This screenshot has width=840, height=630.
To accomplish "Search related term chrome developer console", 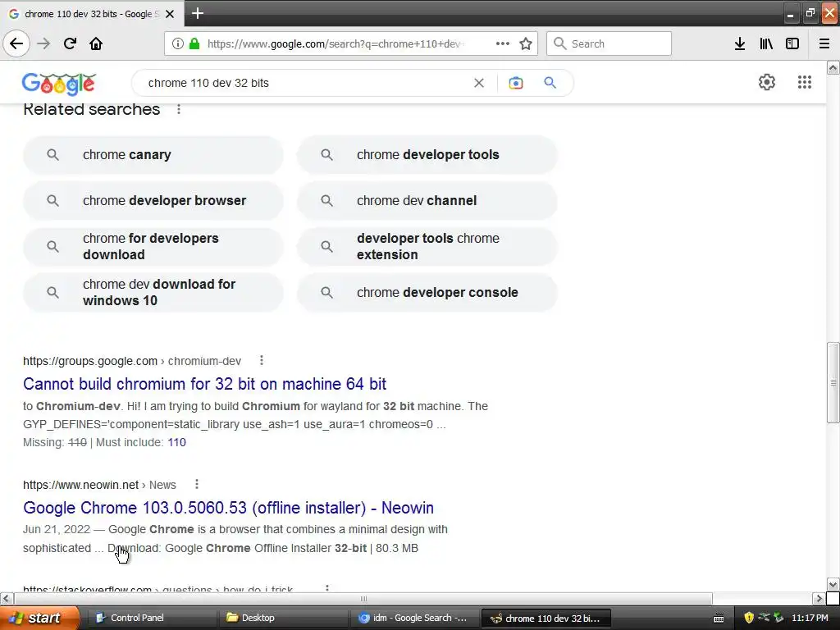I will tap(427, 293).
